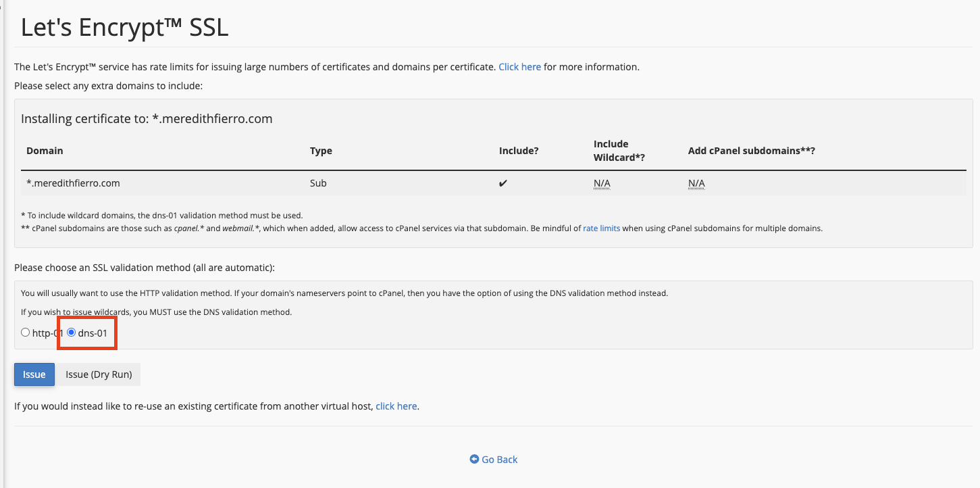Click the Let's Encrypt SSL page heading

coord(125,27)
